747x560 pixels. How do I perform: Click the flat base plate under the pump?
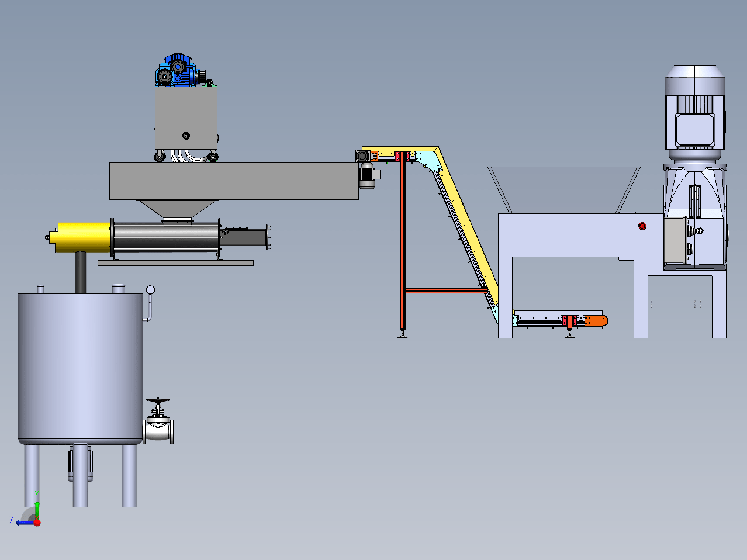point(175,263)
